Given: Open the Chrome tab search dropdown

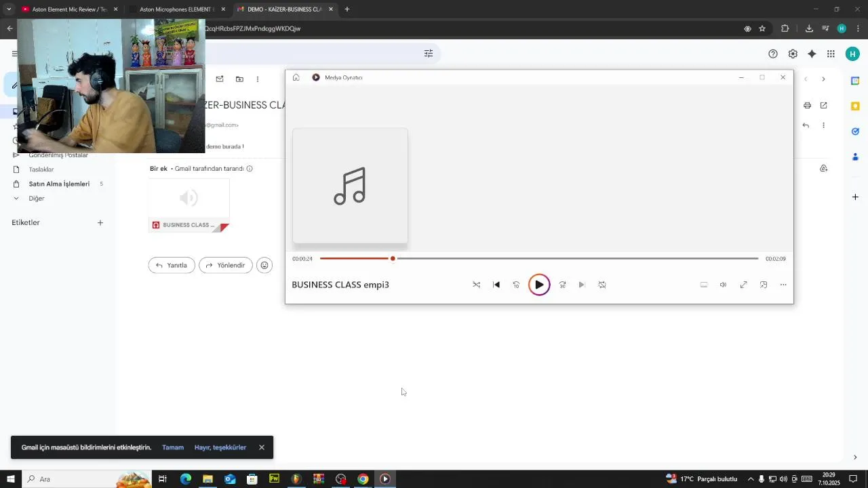Looking at the screenshot, I should pos(9,9).
